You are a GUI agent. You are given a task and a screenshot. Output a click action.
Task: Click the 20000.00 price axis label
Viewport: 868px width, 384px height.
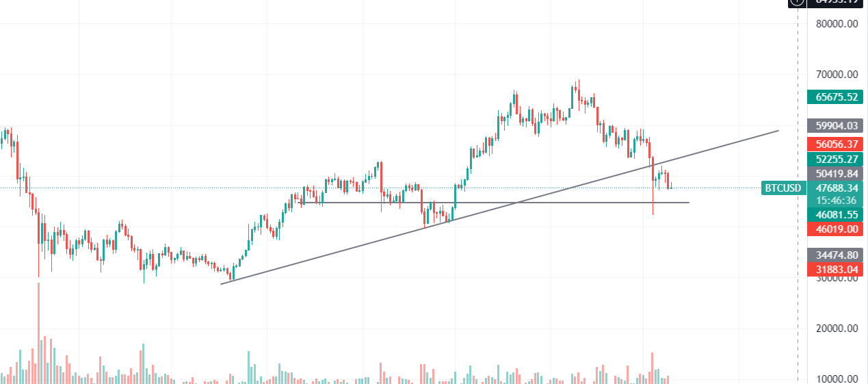(837, 329)
